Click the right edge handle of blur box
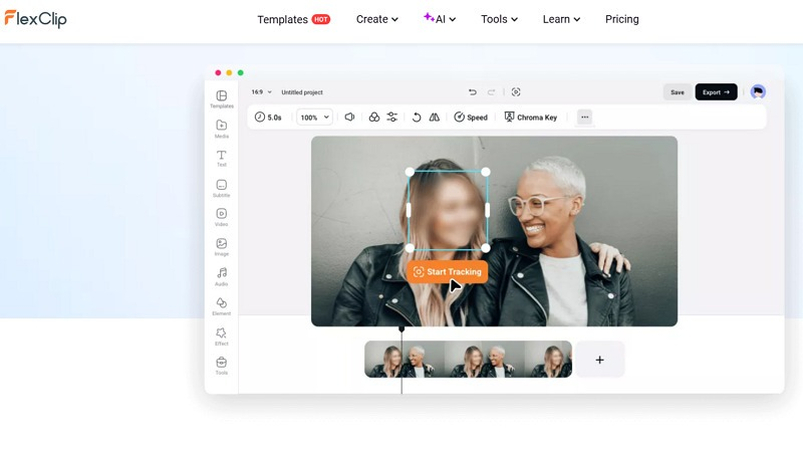 (487, 210)
